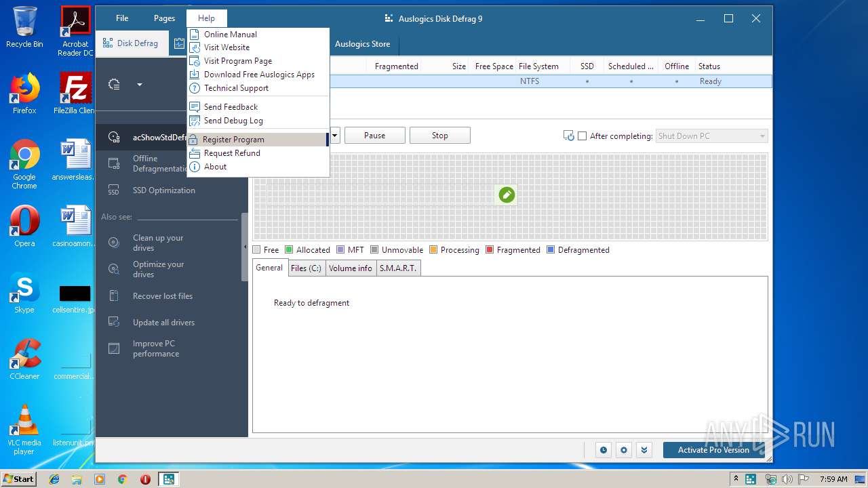
Task: Click the Fragmented red legend swatch
Action: 490,249
